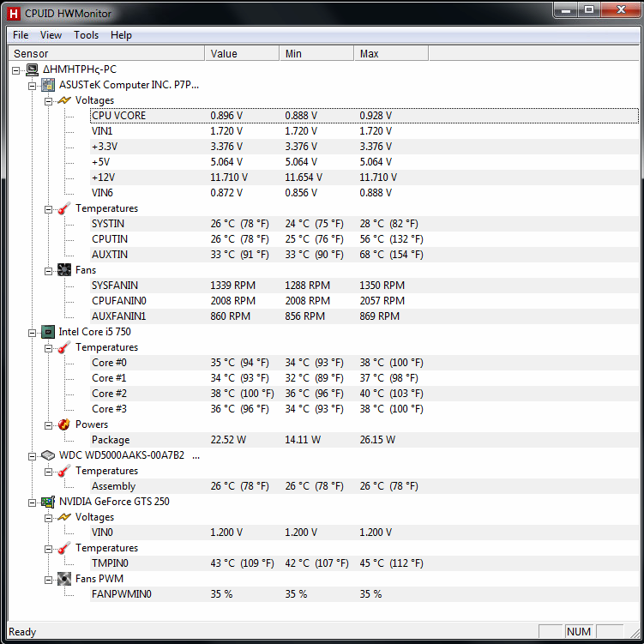644x644 pixels.
Task: Collapse the ASUSTeK Computer INC. node
Action: point(32,86)
